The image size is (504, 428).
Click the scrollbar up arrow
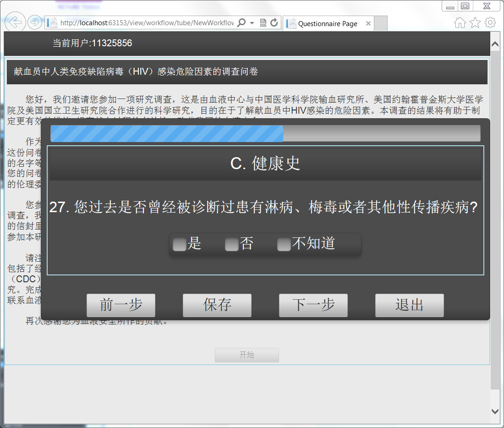[495, 44]
